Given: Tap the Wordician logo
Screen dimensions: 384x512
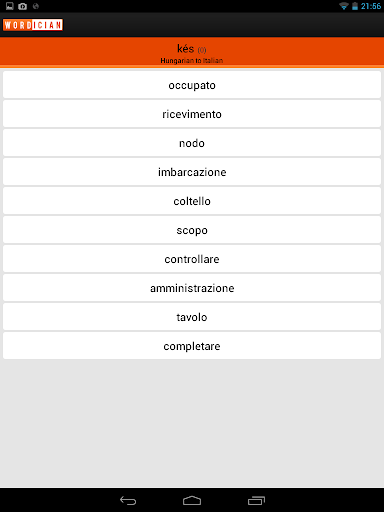Looking at the screenshot, I should coord(33,25).
